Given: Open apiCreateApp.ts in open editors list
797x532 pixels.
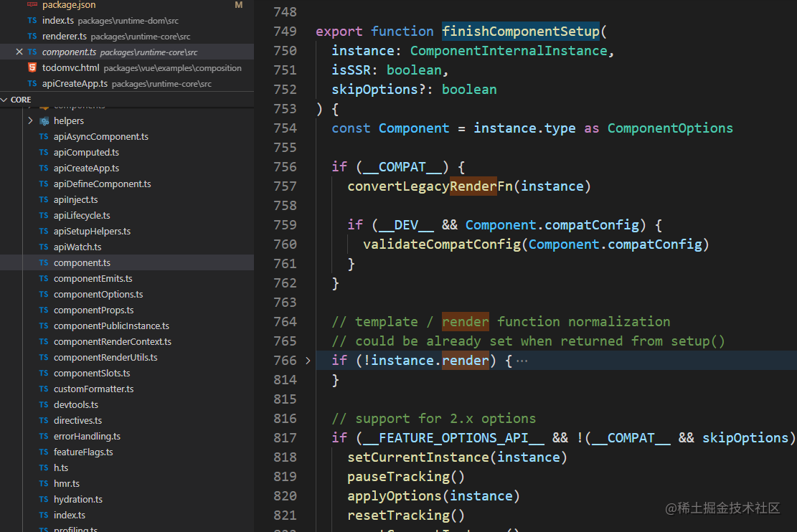Looking at the screenshot, I should coord(75,83).
